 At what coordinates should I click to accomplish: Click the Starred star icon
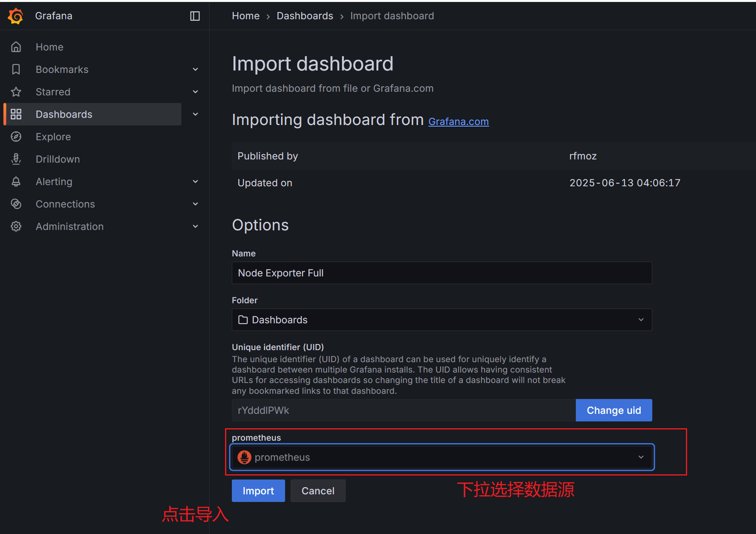click(16, 92)
